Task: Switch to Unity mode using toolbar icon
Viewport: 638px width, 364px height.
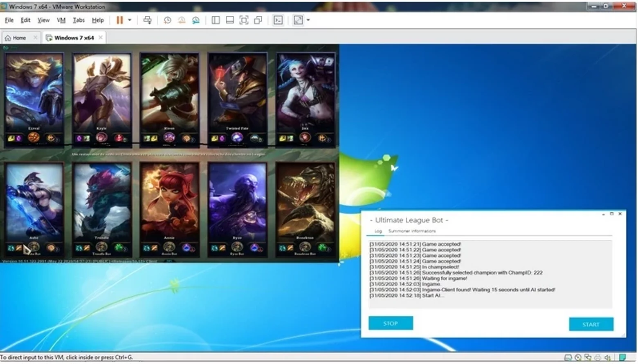Action: click(x=258, y=20)
